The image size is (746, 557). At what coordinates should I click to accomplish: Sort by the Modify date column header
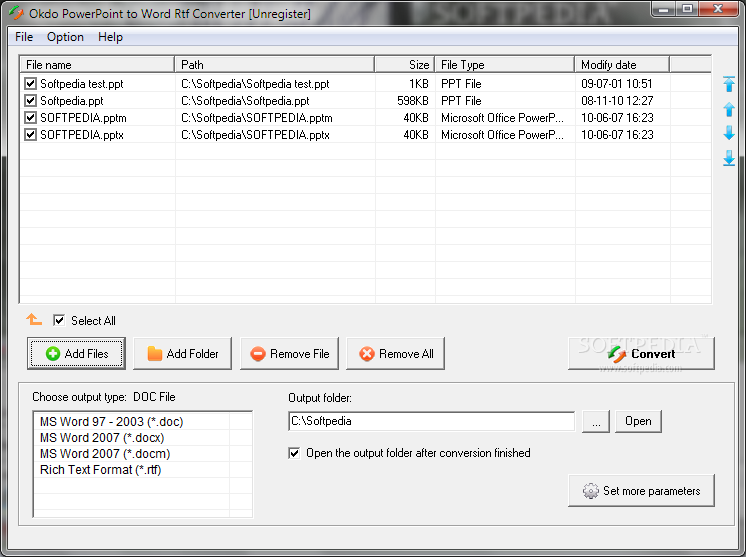[x=622, y=65]
